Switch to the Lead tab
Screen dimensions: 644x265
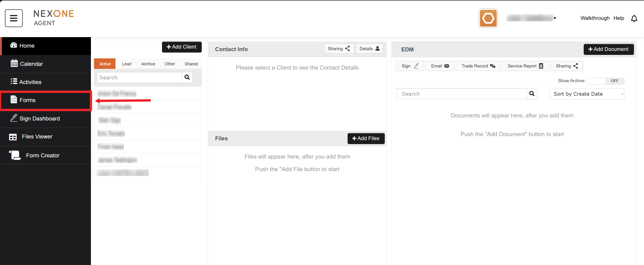click(x=126, y=64)
